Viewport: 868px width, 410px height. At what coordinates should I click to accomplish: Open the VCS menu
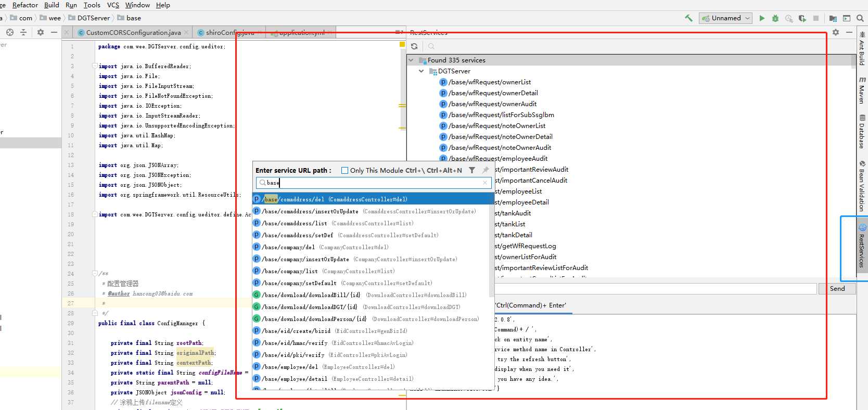tap(113, 5)
